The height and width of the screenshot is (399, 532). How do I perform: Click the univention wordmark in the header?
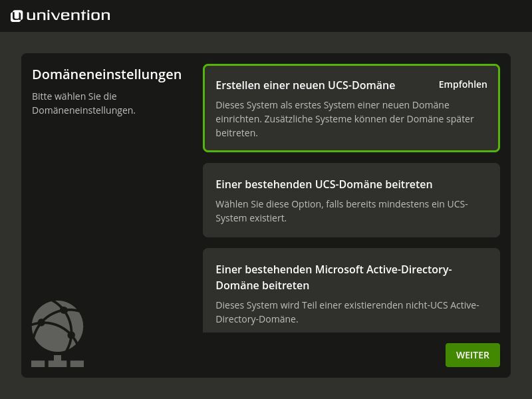point(68,15)
